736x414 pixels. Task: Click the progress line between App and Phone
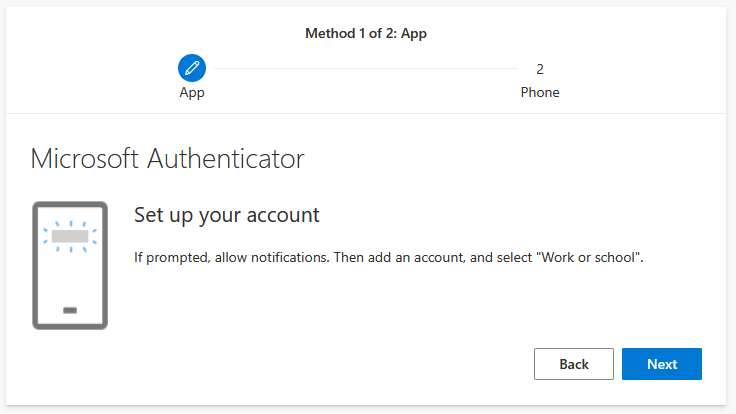(x=365, y=69)
